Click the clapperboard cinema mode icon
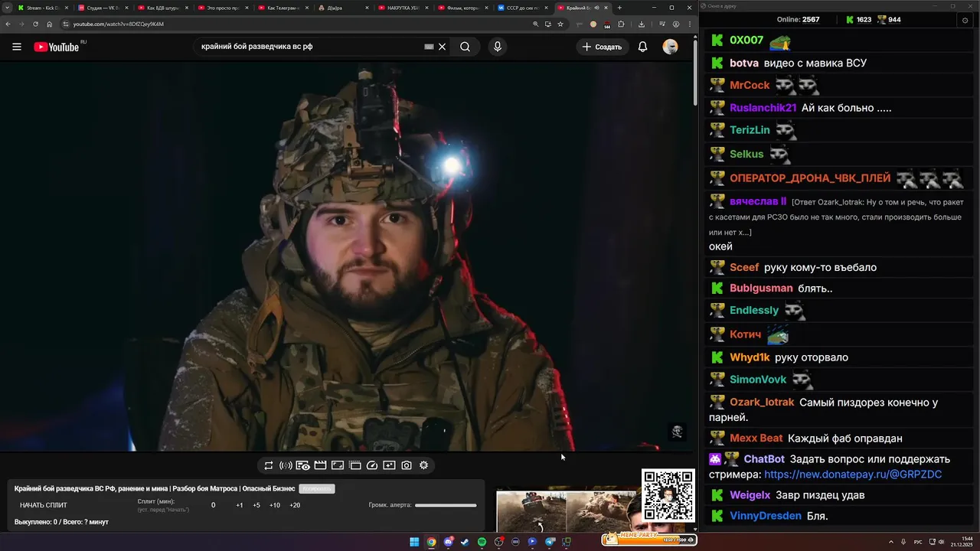This screenshot has width=980, height=551. point(321,465)
